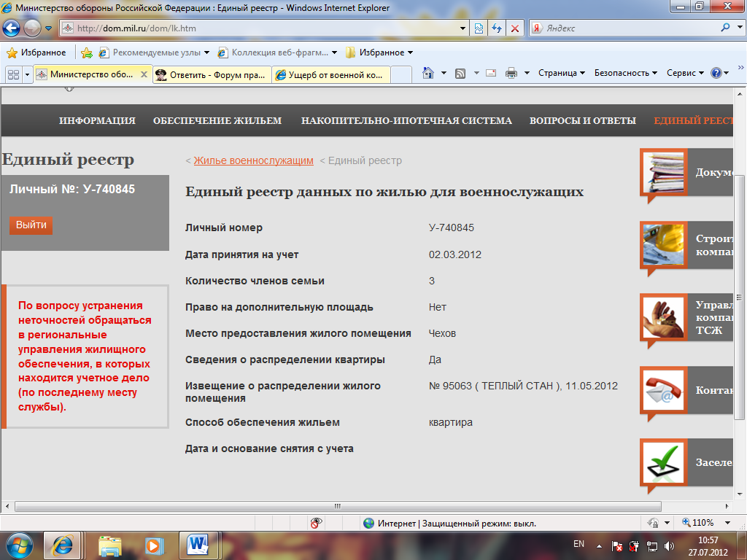Viewport: 747px width, 560px height.
Task: Click the RSS feeds toolbar icon
Action: pos(460,73)
